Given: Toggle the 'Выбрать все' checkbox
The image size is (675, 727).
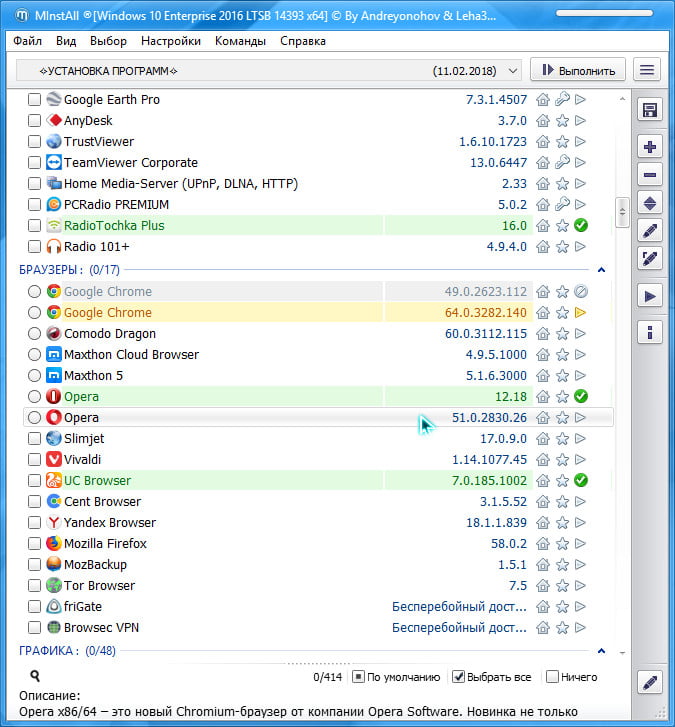Looking at the screenshot, I should (459, 677).
